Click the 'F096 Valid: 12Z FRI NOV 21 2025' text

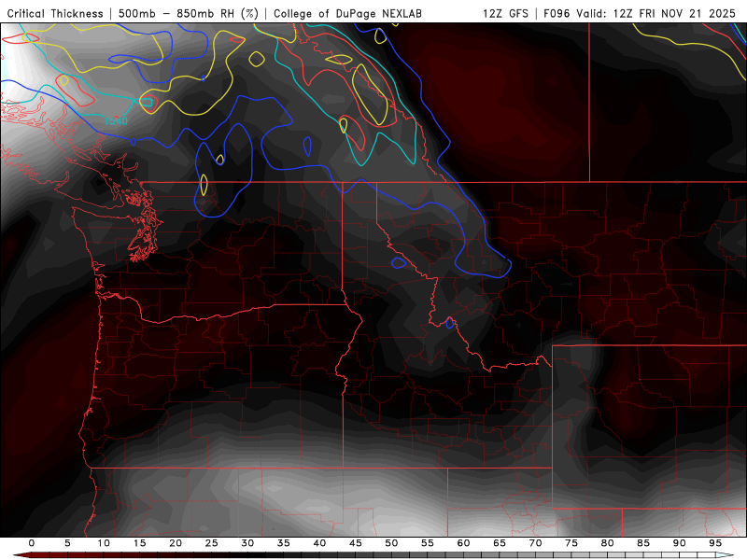[x=640, y=13]
